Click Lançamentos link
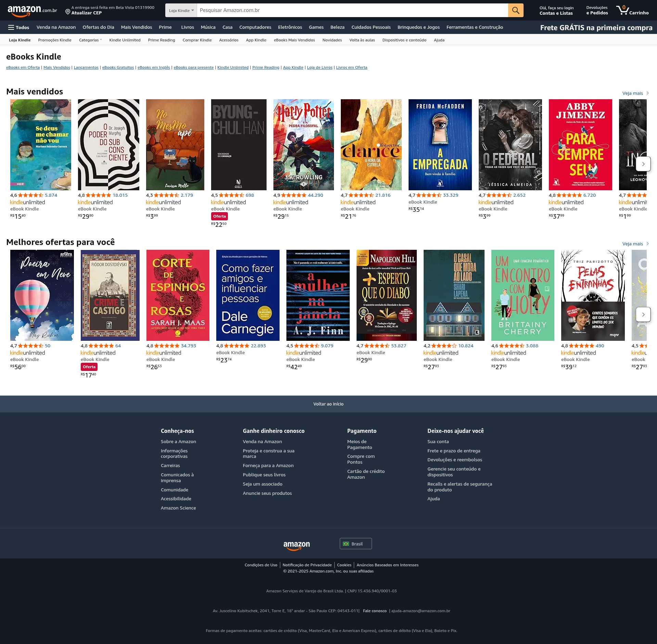 (x=86, y=67)
